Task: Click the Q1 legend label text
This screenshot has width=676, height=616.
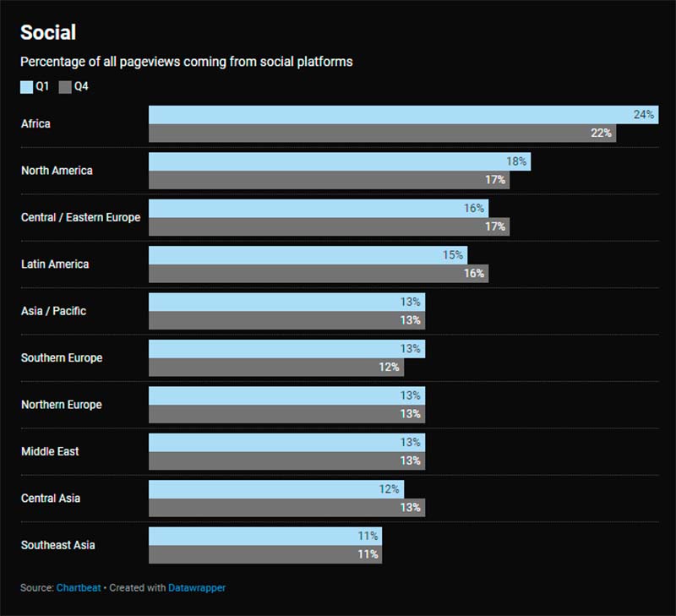Action: [42, 86]
